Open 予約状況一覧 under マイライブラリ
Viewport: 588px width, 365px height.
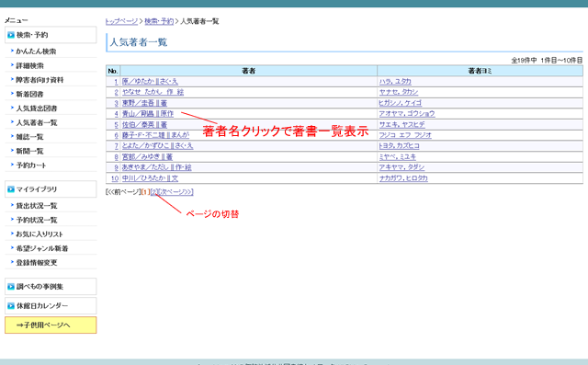(x=37, y=221)
